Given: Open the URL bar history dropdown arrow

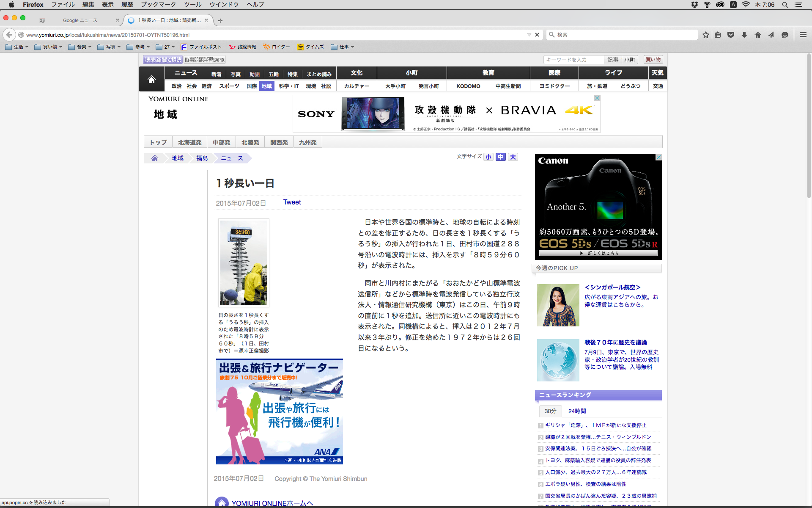Looking at the screenshot, I should pyautogui.click(x=529, y=35).
